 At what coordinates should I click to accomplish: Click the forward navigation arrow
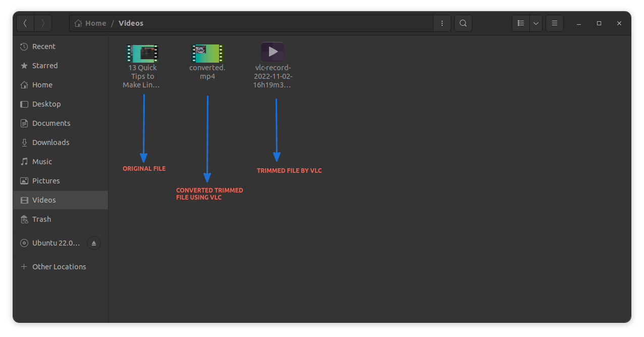[43, 23]
